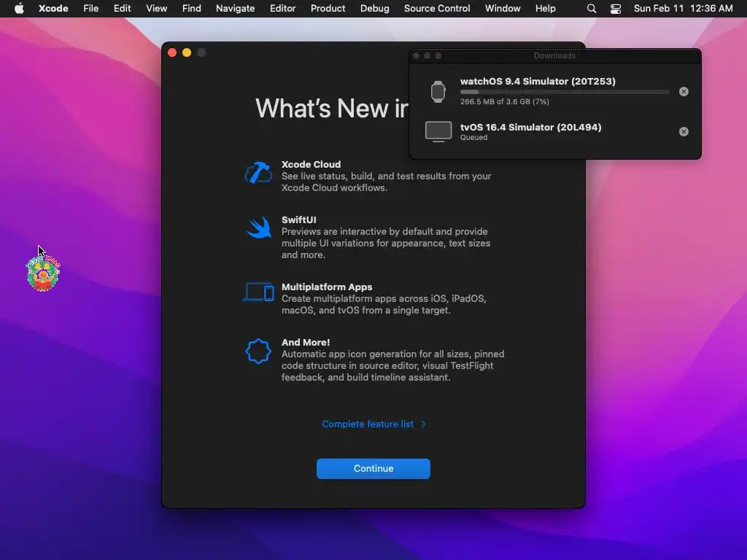Click the Multiplatform Apps heading
The width and height of the screenshot is (747, 560).
pyautogui.click(x=327, y=287)
